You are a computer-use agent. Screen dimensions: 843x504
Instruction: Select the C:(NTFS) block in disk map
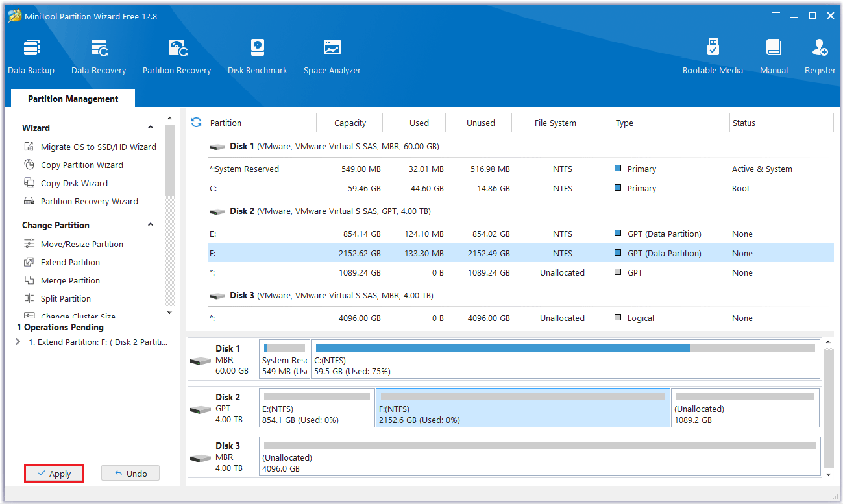pos(565,359)
